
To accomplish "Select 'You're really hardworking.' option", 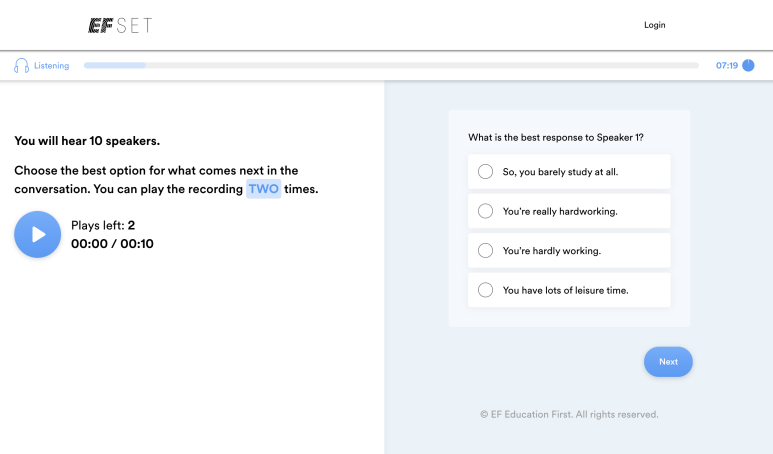I will (x=569, y=211).
